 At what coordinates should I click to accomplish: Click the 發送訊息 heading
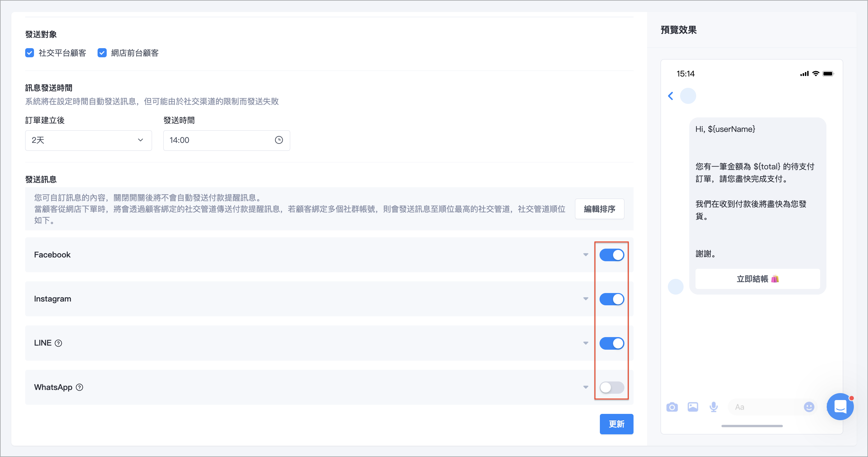click(x=41, y=179)
